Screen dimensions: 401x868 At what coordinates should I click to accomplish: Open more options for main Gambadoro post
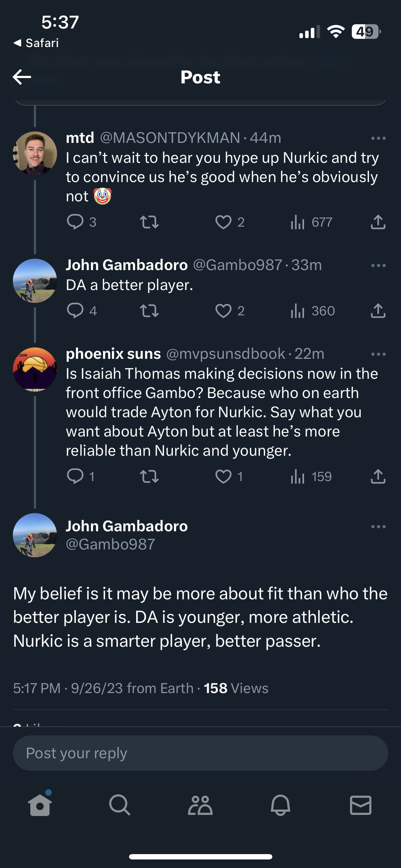click(378, 527)
